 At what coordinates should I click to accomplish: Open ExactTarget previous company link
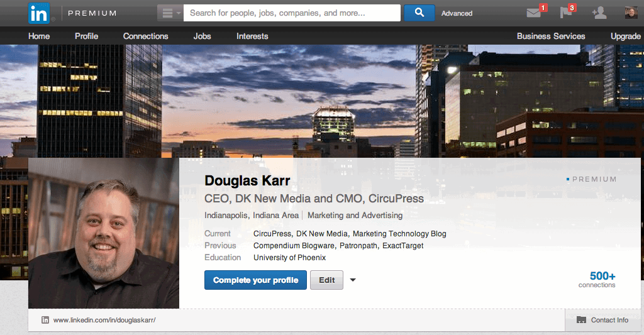tap(403, 246)
